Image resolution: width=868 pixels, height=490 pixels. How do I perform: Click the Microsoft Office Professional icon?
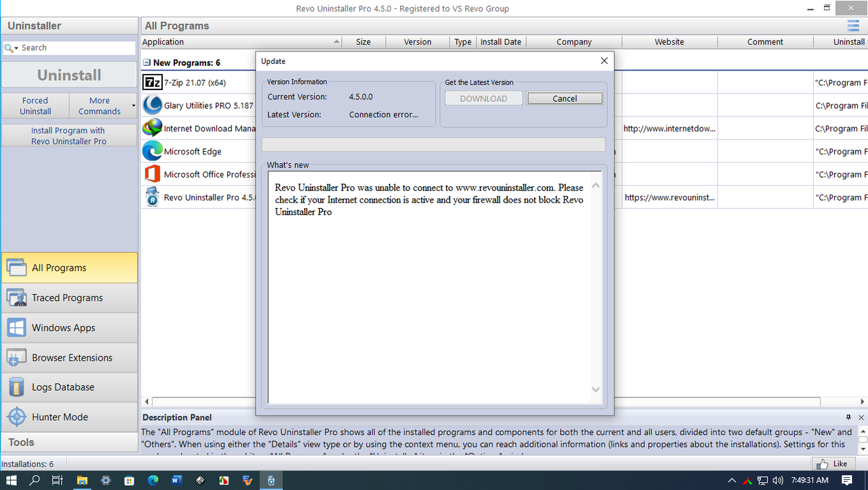click(x=153, y=174)
